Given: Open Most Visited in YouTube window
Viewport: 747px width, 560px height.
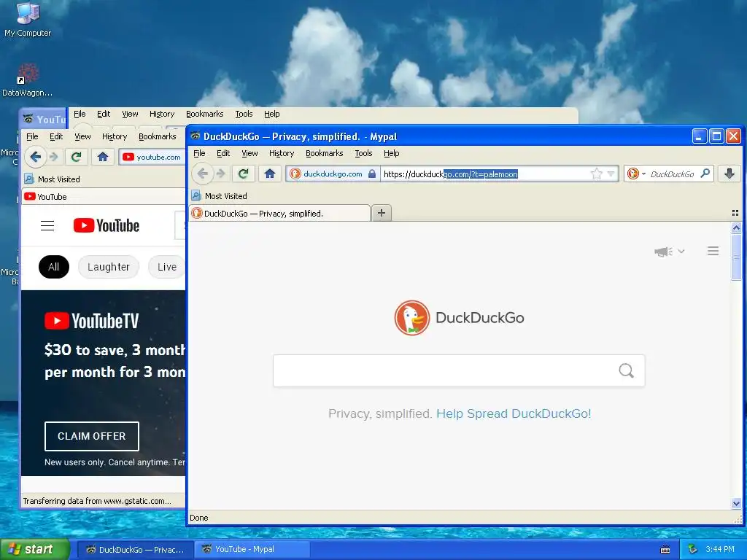Looking at the screenshot, I should point(53,179).
